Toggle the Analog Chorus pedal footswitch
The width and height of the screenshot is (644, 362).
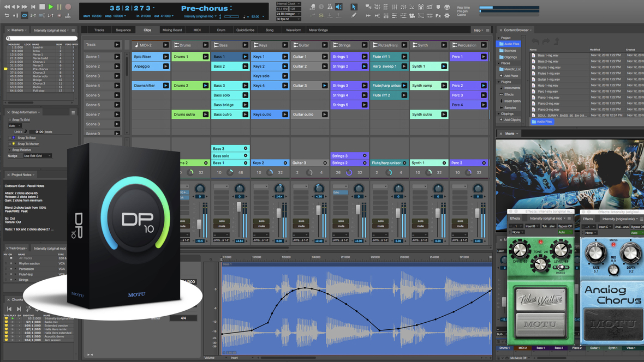point(613,324)
